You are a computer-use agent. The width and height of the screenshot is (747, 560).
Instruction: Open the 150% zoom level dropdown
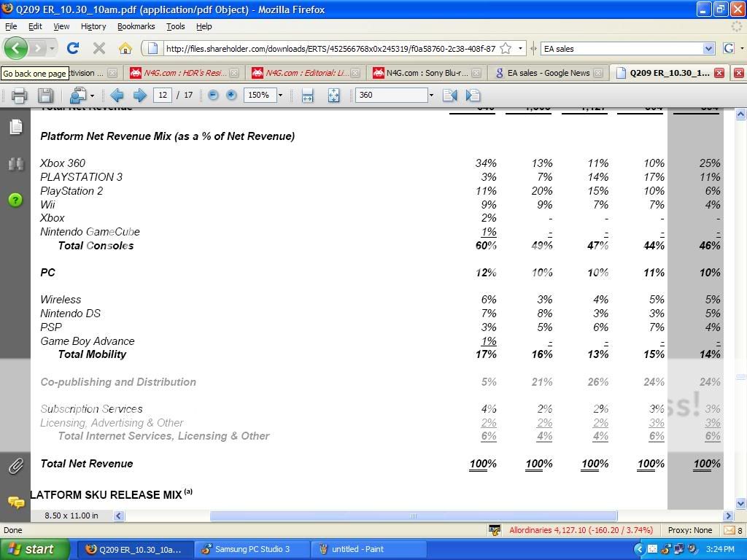pos(280,96)
